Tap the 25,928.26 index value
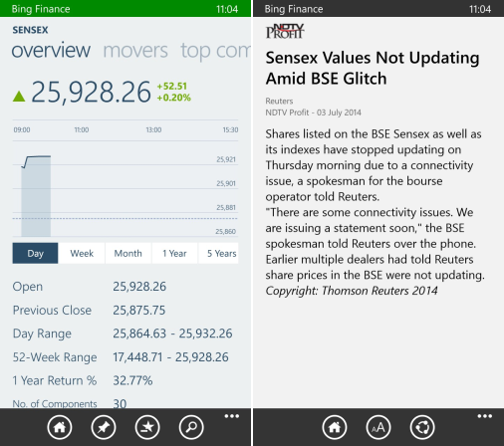This screenshot has height=446, width=504. coord(91,92)
